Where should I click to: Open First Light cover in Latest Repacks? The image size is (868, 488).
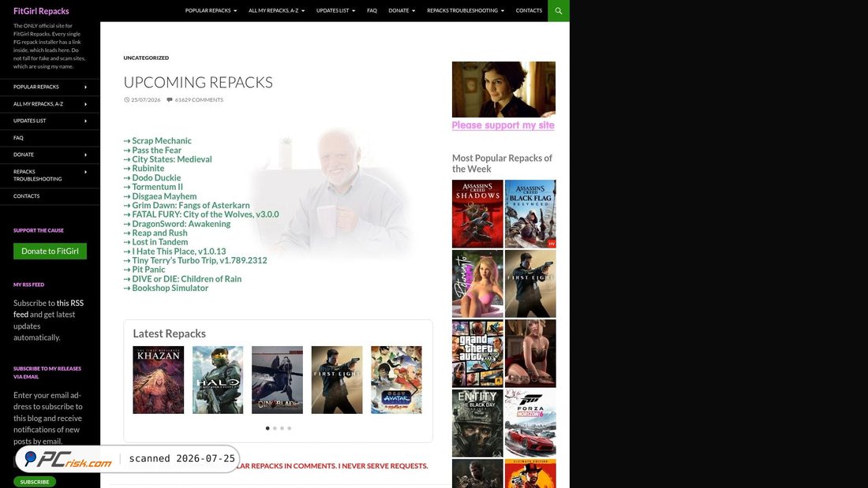[337, 380]
